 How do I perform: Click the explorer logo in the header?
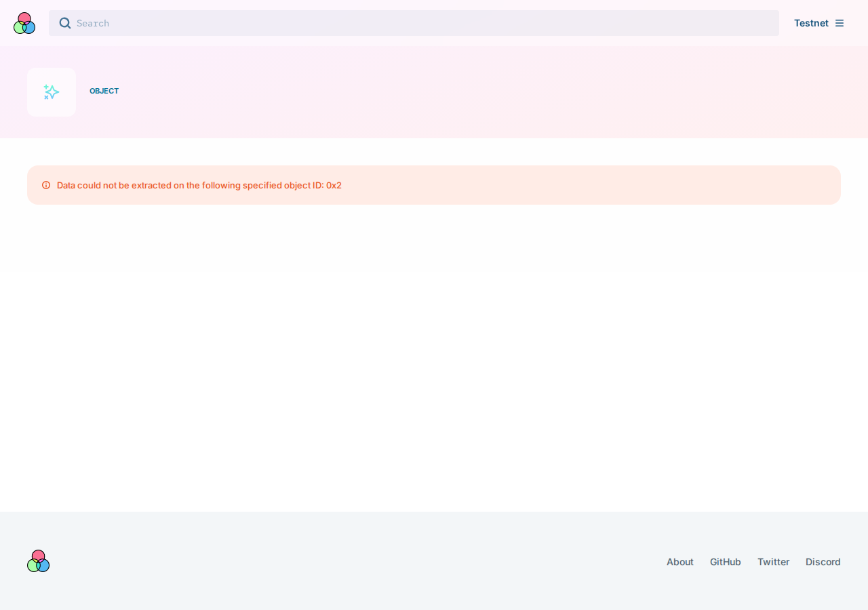[24, 23]
